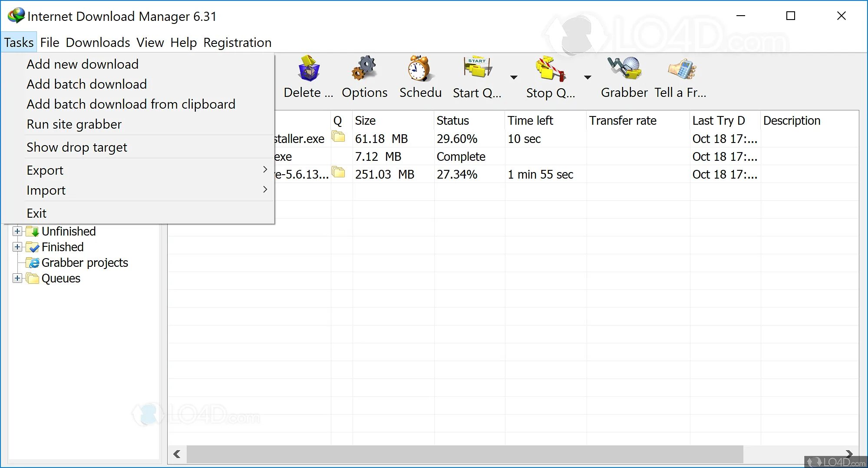This screenshot has height=468, width=868.
Task: Open the View menu
Action: pos(150,42)
